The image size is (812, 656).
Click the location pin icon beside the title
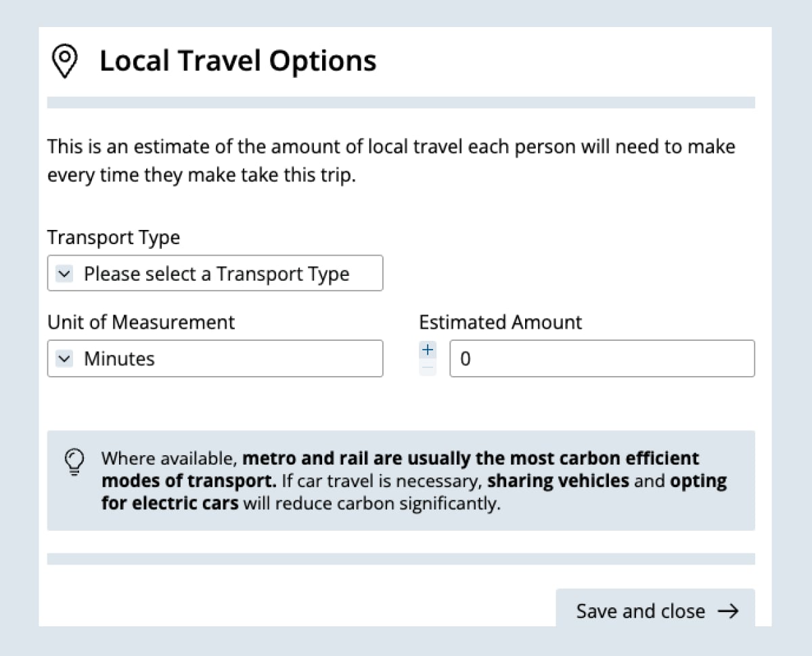point(64,62)
